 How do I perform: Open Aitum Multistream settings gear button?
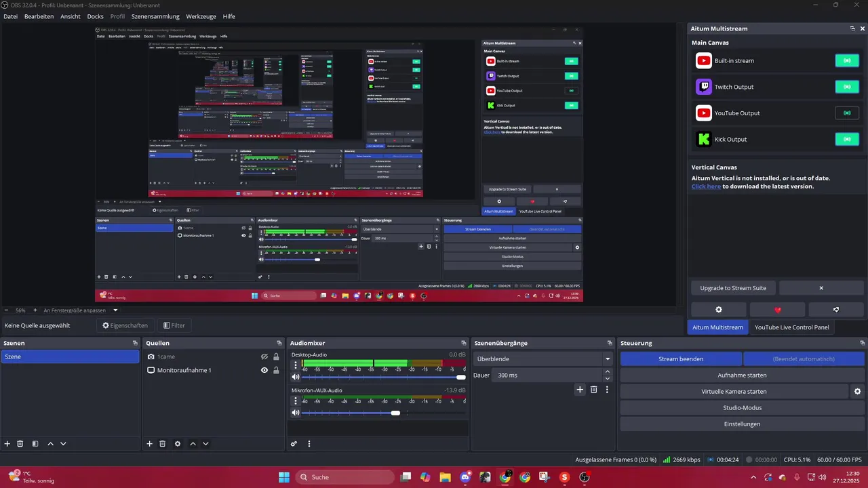(719, 310)
